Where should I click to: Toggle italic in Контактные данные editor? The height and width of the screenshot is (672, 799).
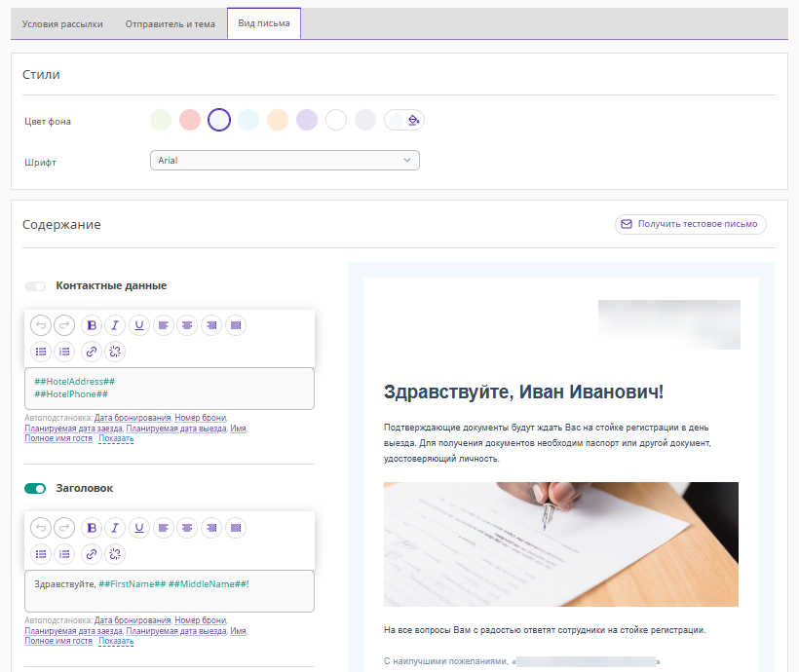pyautogui.click(x=115, y=325)
